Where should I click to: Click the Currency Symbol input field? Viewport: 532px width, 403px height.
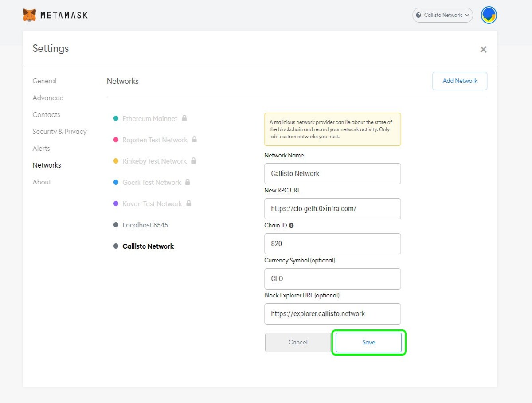(x=332, y=279)
